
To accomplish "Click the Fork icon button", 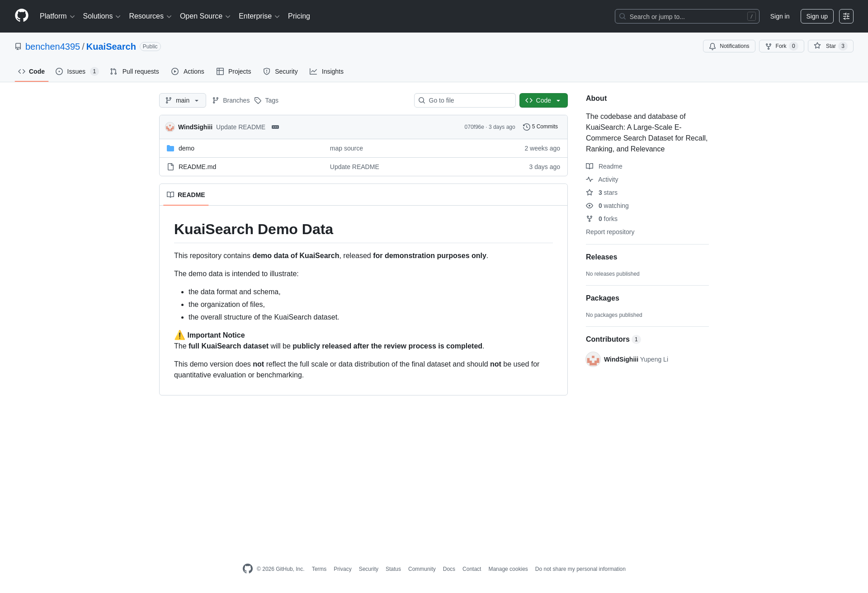I will [769, 46].
